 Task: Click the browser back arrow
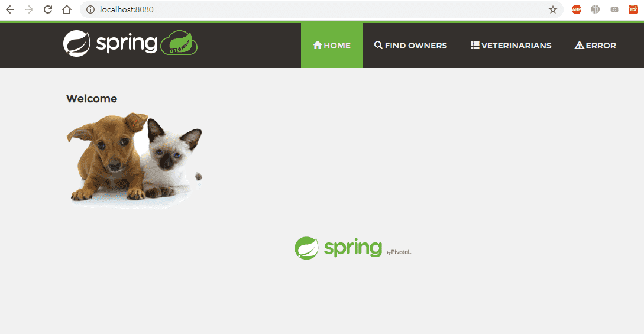point(10,9)
